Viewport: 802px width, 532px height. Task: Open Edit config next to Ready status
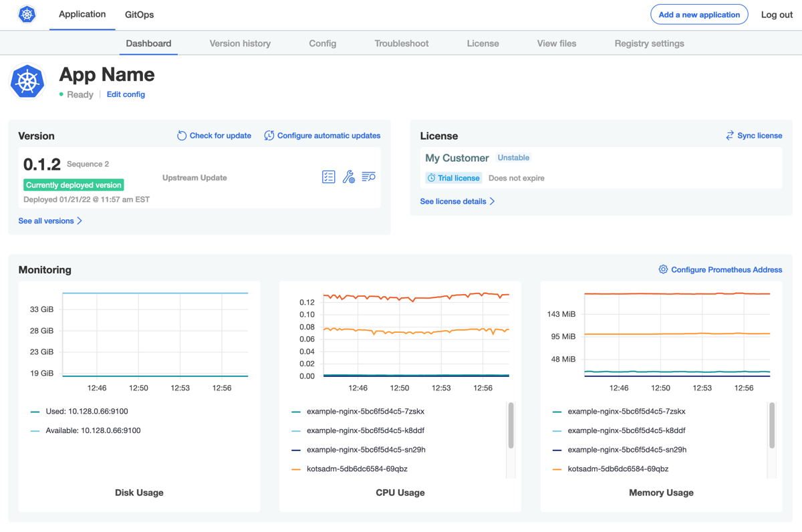pyautogui.click(x=126, y=94)
